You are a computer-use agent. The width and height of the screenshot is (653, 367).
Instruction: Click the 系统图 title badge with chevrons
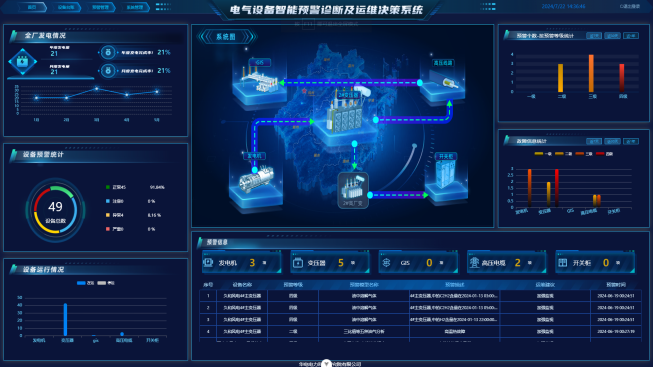(226, 37)
